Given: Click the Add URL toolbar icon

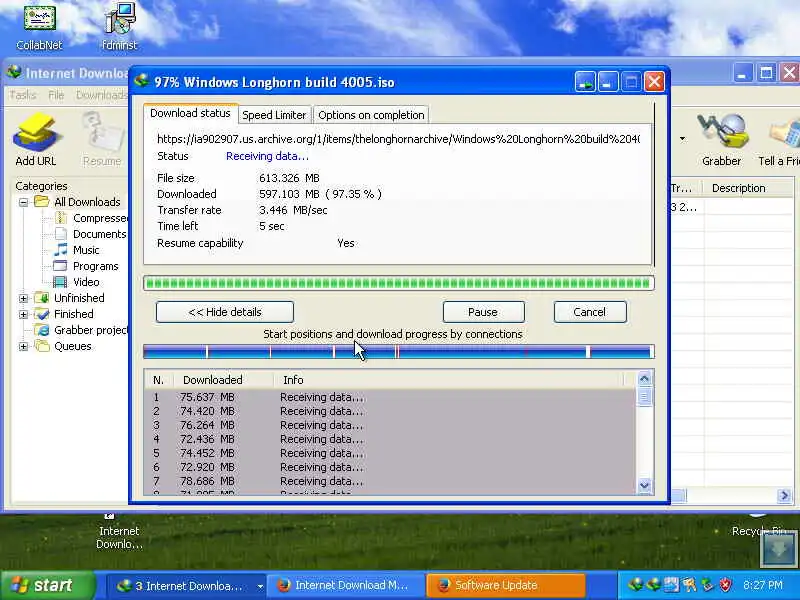Looking at the screenshot, I should tap(36, 139).
